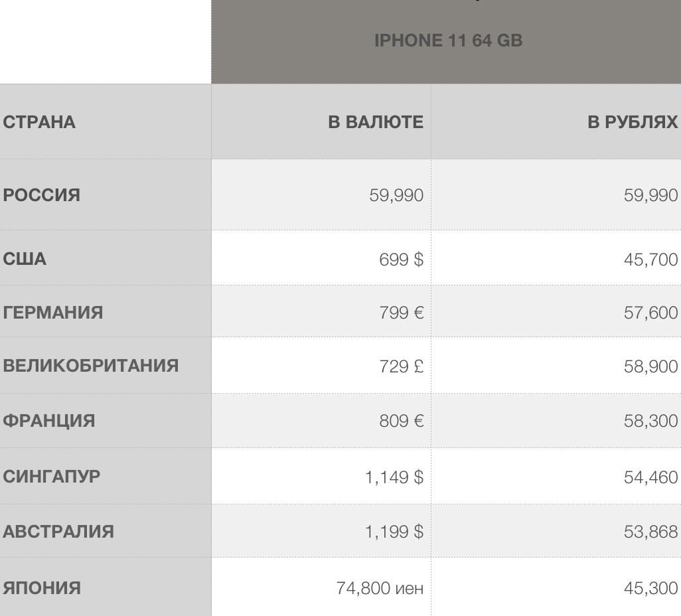Select the СИНГАПУР country cell
This screenshot has width=681, height=616.
click(52, 477)
